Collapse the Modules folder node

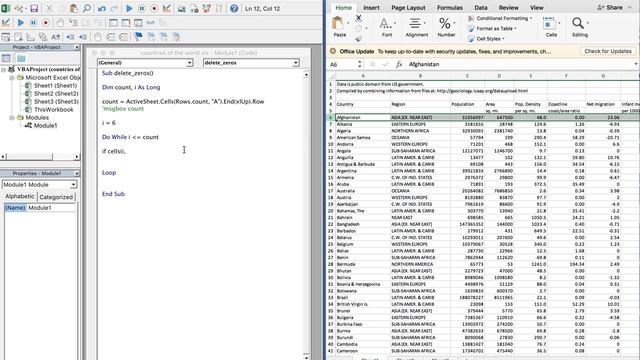click(12, 118)
